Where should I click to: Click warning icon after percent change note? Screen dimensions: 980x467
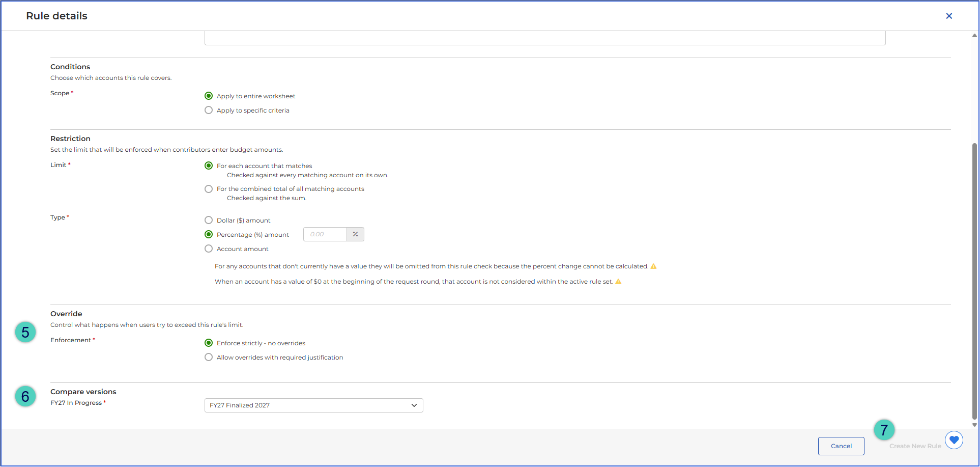click(x=653, y=266)
